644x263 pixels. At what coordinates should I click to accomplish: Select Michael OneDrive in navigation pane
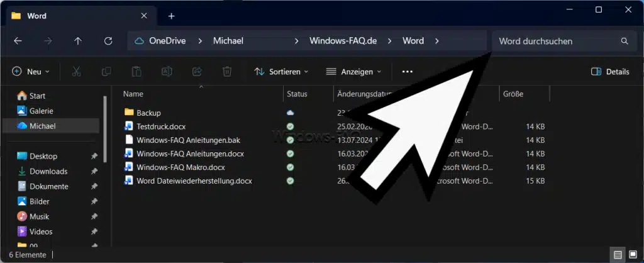point(50,126)
